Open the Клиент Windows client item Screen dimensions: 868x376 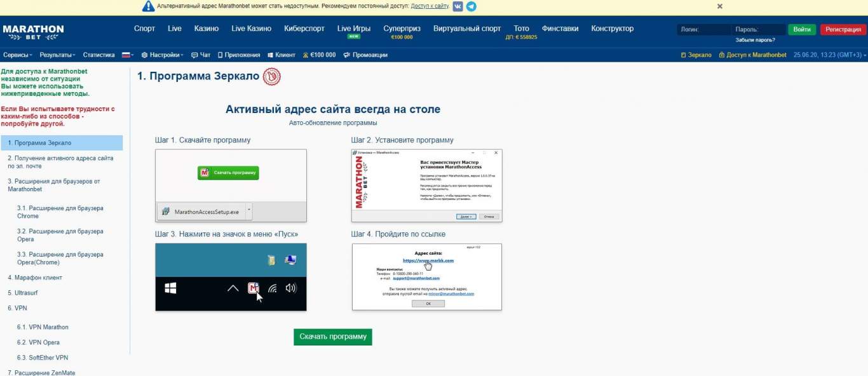tap(281, 55)
